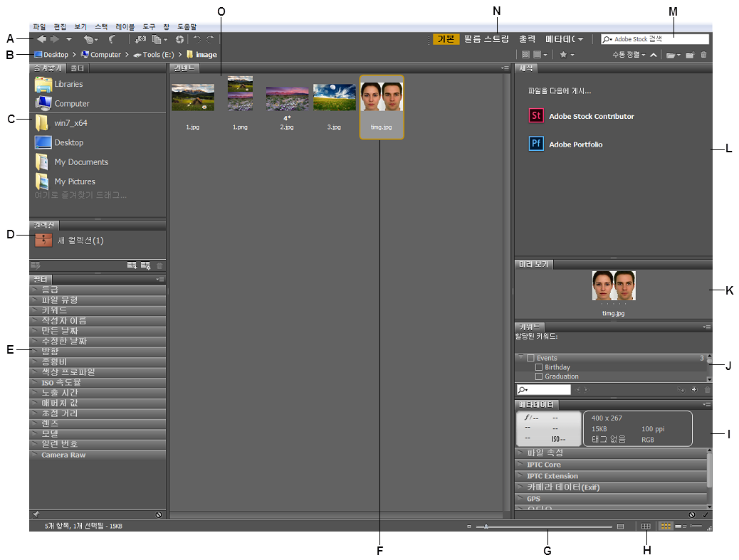The height and width of the screenshot is (560, 739).
Task: Click the Return to Photoshop swoosh icon
Action: (112, 40)
